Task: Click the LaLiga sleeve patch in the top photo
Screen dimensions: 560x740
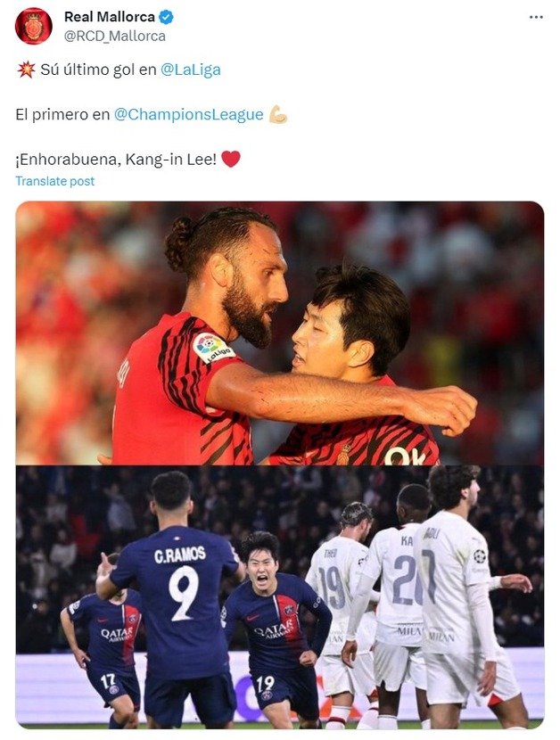Action: click(212, 349)
